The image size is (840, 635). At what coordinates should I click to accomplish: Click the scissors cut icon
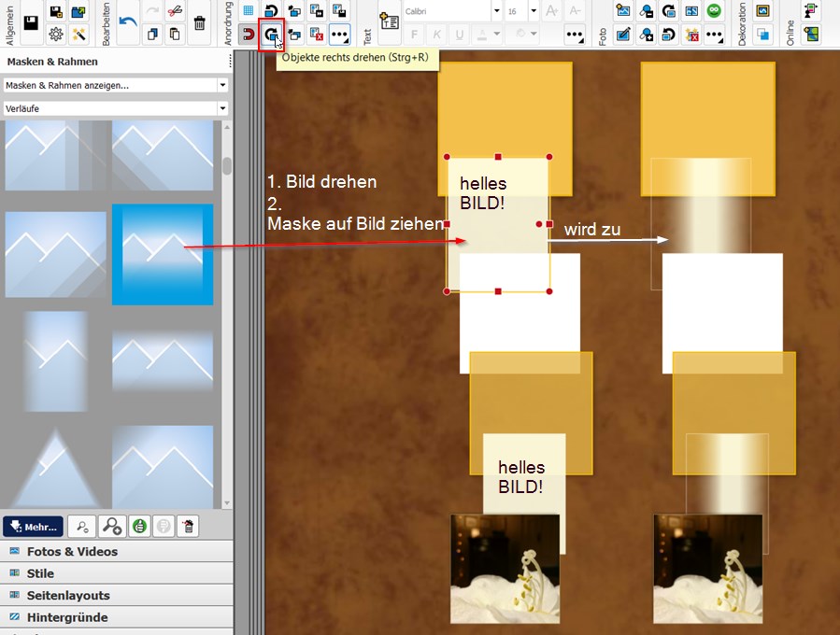tap(175, 11)
